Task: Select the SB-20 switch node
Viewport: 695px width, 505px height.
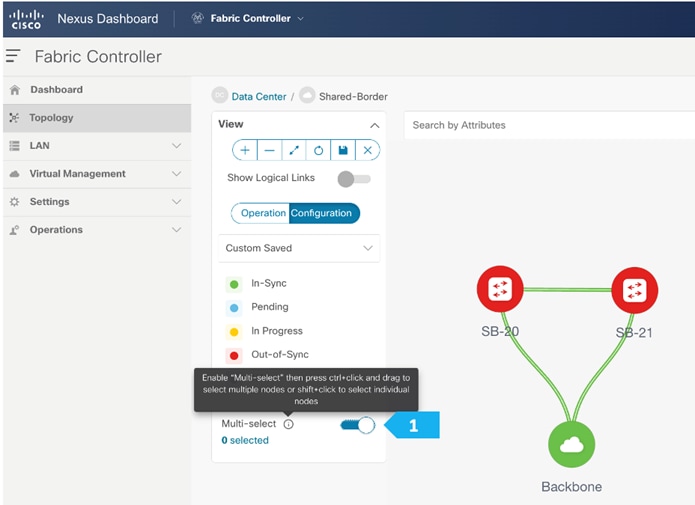Action: [x=500, y=289]
